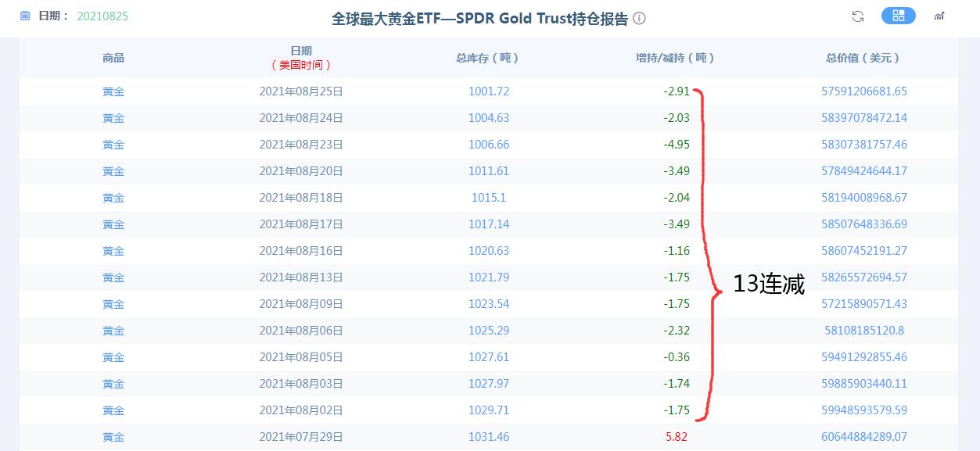
Task: Select date cell 2021年08月24日
Action: tap(301, 118)
